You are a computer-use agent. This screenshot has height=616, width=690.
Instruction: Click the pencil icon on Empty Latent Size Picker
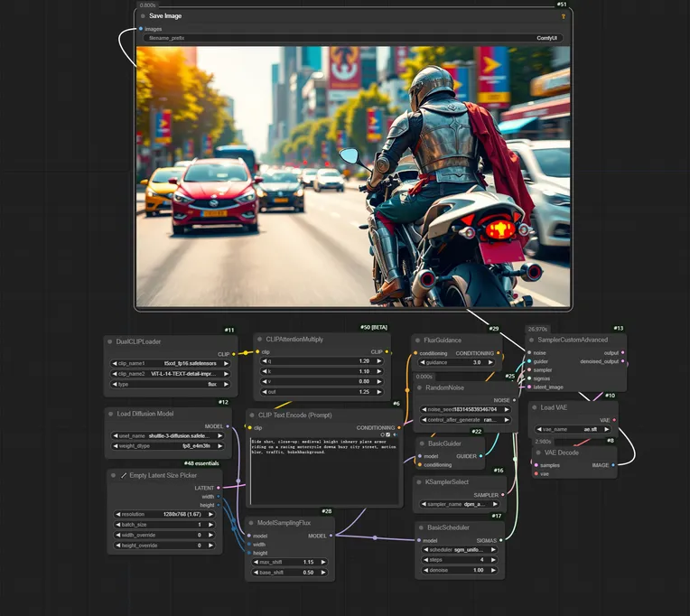(x=124, y=475)
